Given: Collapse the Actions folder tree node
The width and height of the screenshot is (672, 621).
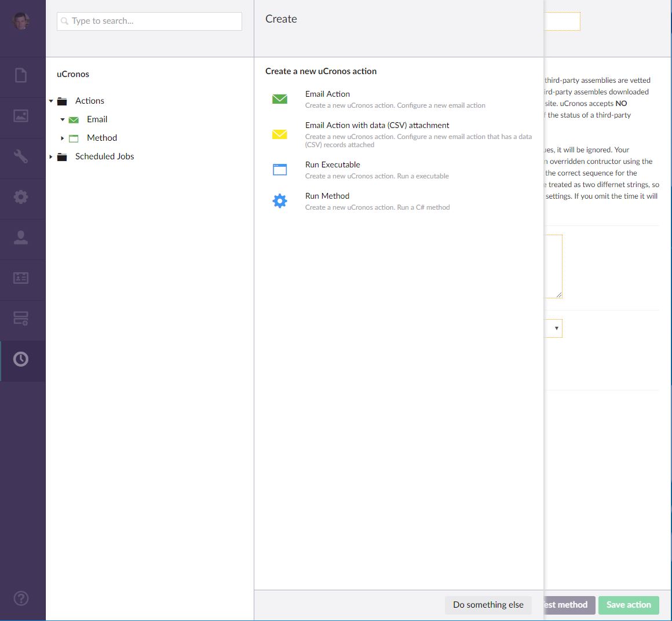Looking at the screenshot, I should 51,101.
